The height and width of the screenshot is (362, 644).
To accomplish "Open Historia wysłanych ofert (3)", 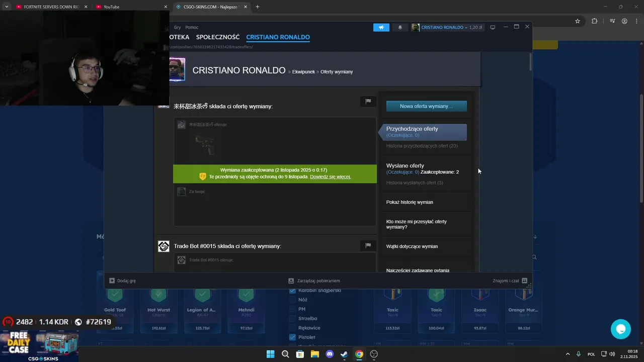I will [x=415, y=183].
